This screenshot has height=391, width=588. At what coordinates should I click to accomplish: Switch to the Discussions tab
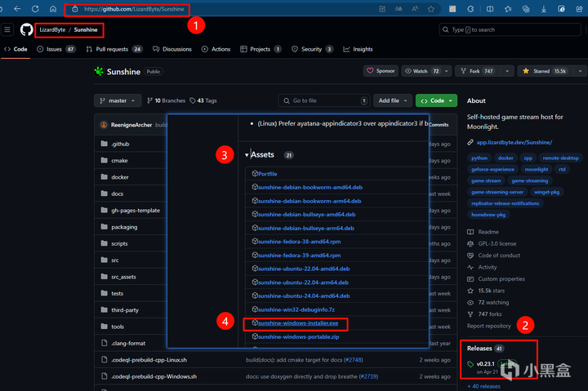click(172, 49)
